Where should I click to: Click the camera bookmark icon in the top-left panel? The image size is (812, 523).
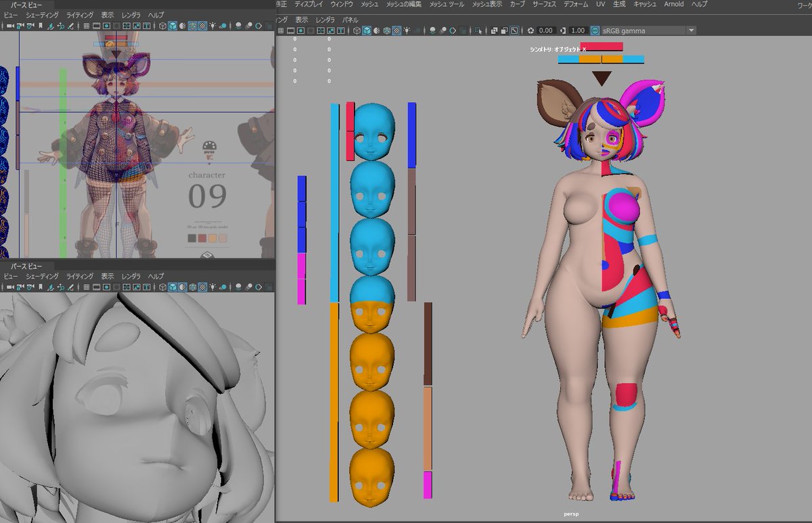click(41, 26)
